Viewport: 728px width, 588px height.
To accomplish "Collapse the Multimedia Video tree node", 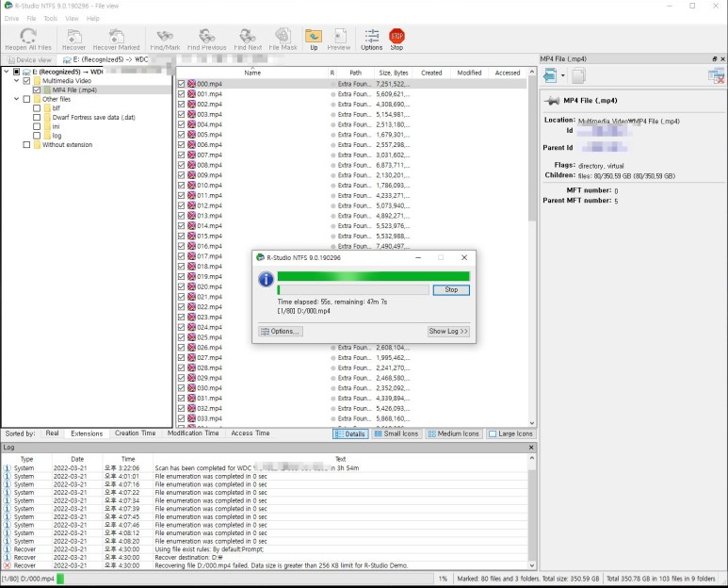I will [16, 81].
